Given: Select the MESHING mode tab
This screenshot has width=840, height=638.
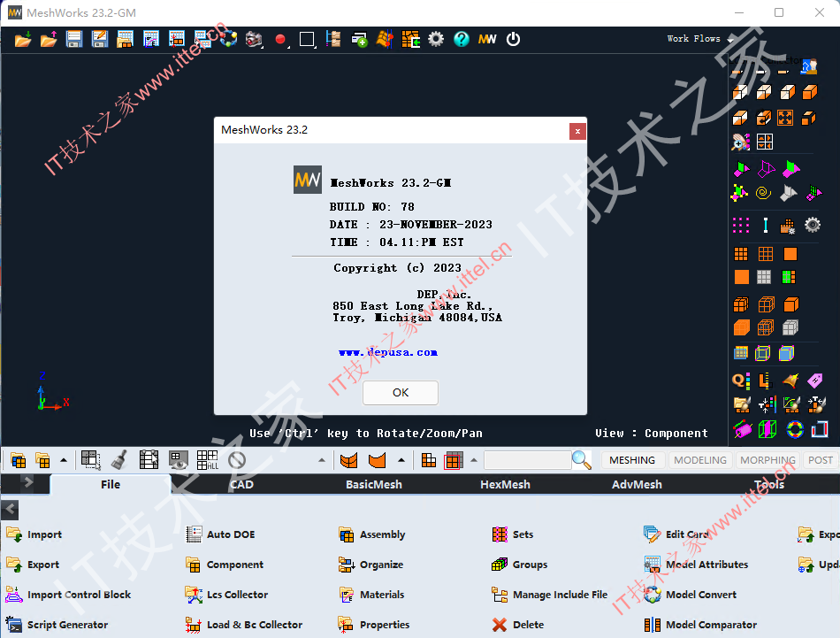Looking at the screenshot, I should pyautogui.click(x=632, y=460).
